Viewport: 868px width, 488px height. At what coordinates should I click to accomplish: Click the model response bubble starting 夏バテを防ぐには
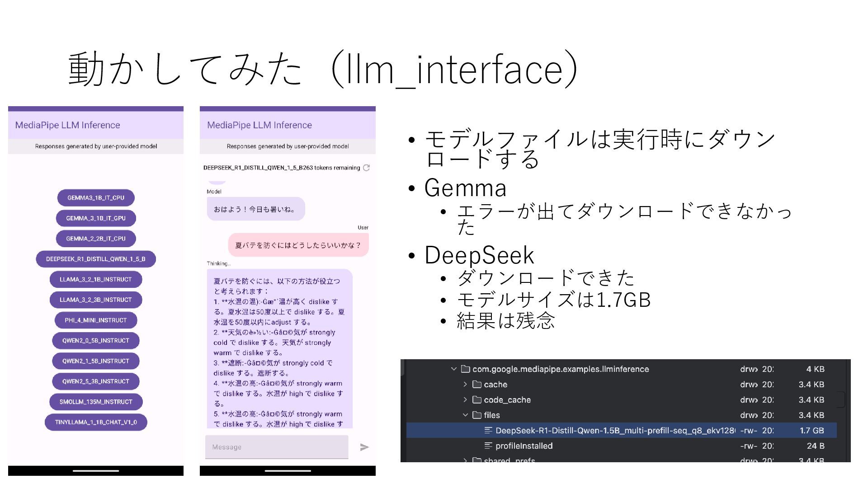pyautogui.click(x=279, y=348)
